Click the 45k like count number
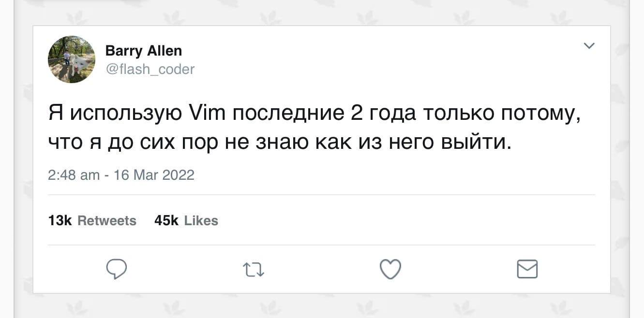 coord(166,221)
